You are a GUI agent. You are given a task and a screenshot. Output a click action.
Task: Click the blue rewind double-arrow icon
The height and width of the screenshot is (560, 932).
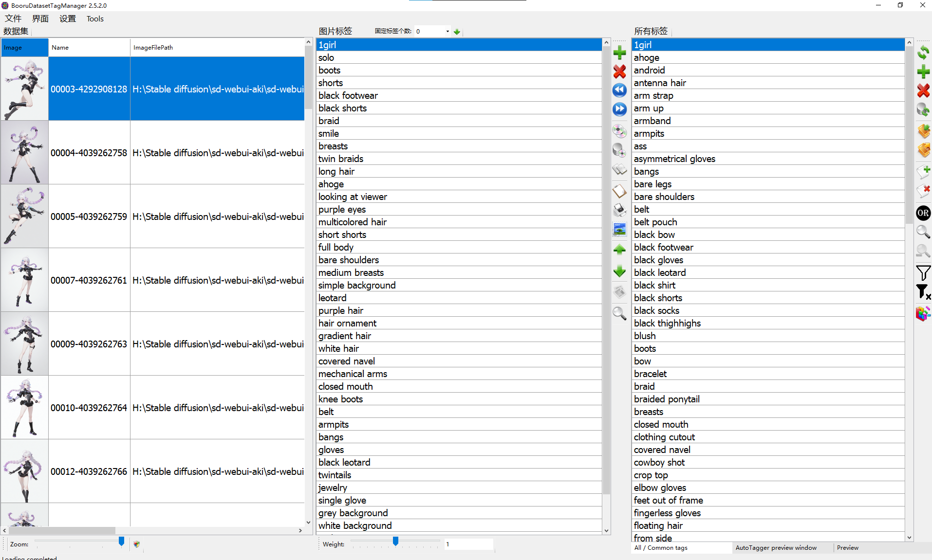point(619,90)
